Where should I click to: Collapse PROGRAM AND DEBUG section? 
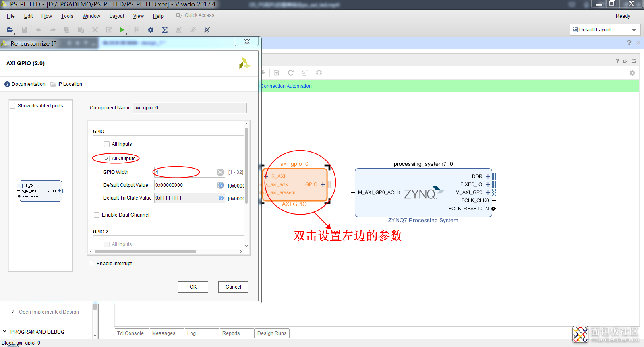pyautogui.click(x=5, y=332)
